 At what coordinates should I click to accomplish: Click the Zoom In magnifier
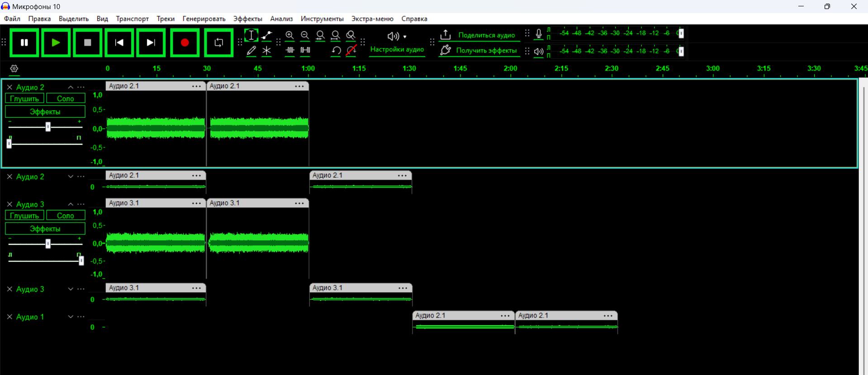pyautogui.click(x=290, y=35)
